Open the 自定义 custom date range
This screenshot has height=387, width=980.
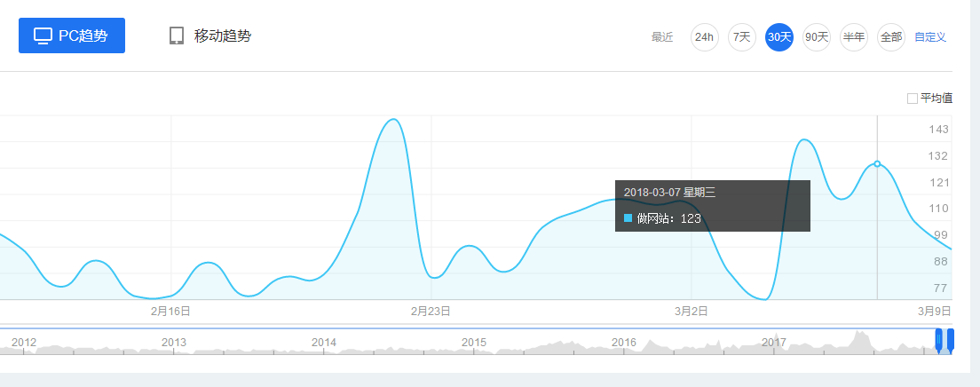(x=930, y=37)
